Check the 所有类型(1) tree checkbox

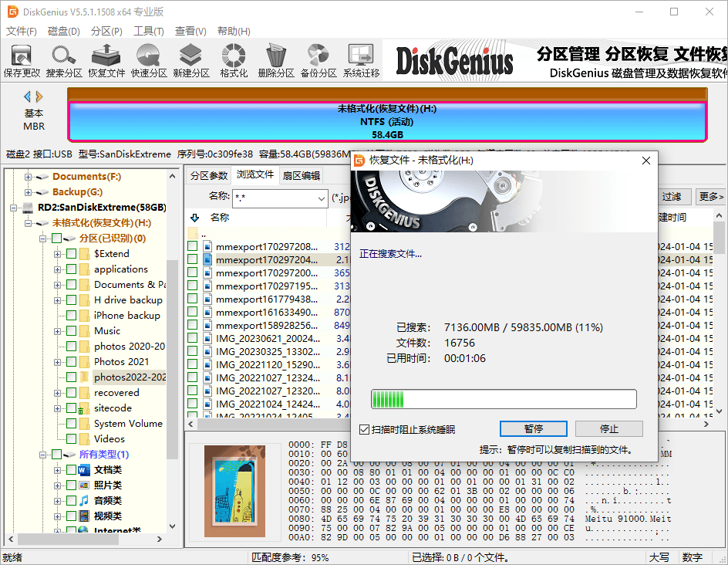[56, 455]
